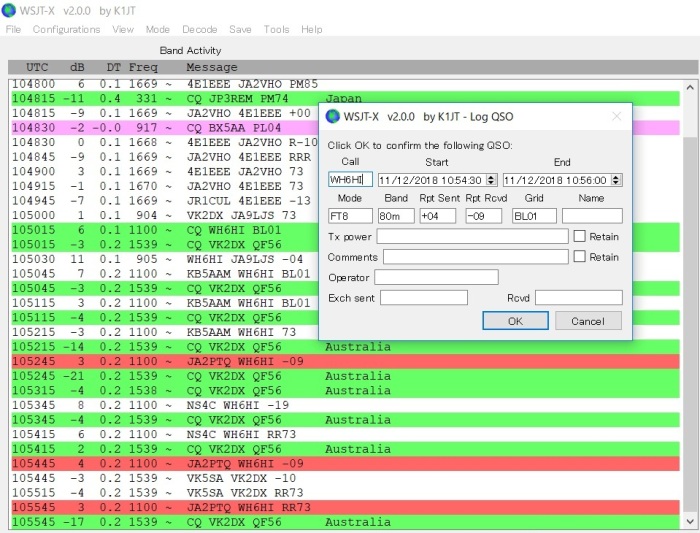Select the NS4C WH6HI -19 row
Screen dimensions: 700x533
click(346, 405)
